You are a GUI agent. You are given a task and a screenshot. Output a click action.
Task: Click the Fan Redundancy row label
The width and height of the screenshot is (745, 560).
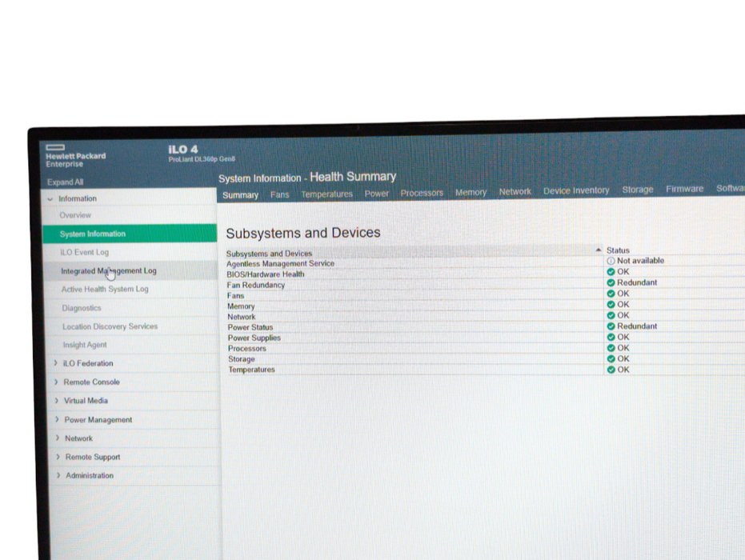tap(256, 285)
